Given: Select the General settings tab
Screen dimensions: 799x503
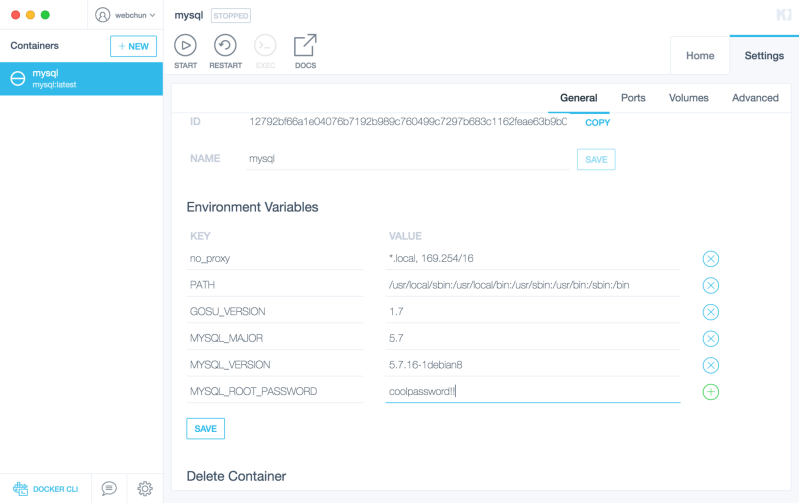Looking at the screenshot, I should click(578, 98).
